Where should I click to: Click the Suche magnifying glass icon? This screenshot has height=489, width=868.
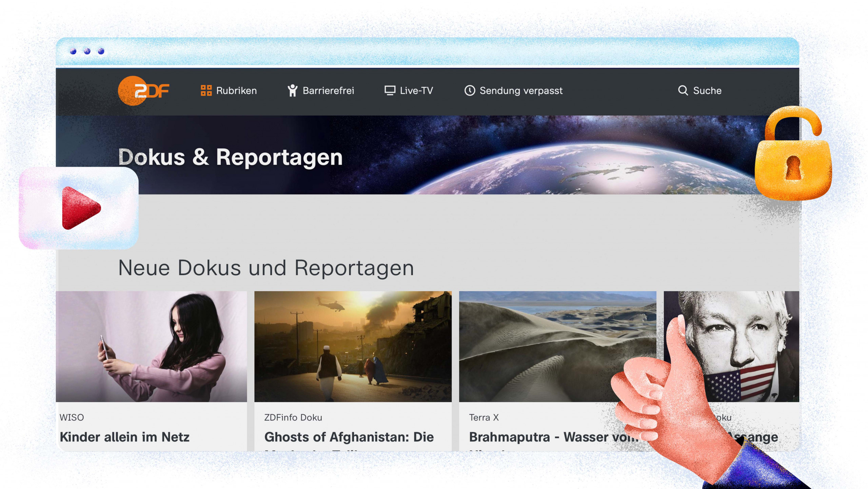coord(683,90)
